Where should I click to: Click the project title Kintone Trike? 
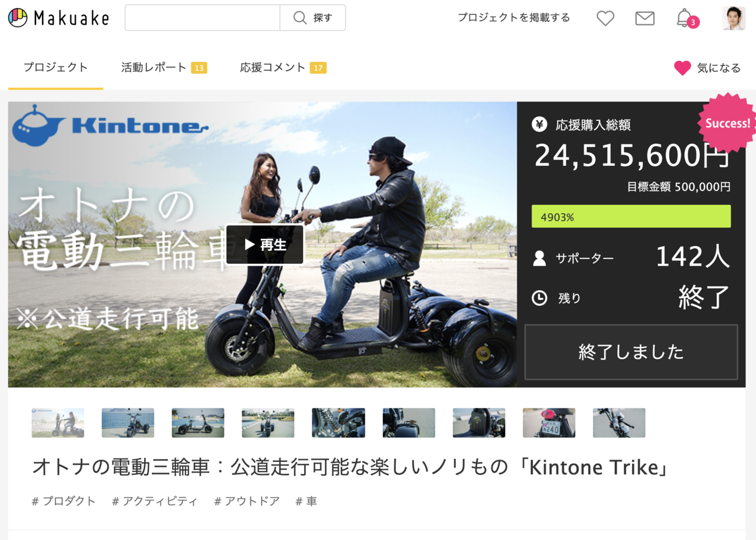(351, 467)
